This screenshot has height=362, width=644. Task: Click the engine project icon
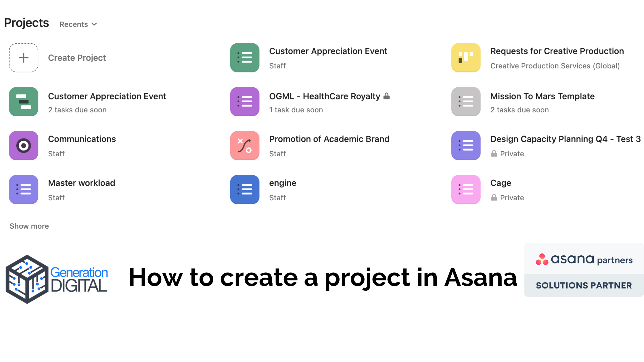click(245, 189)
